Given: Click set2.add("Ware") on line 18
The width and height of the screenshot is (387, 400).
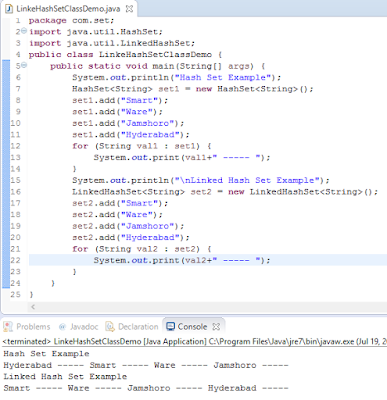Looking at the screenshot, I should click(x=117, y=215).
